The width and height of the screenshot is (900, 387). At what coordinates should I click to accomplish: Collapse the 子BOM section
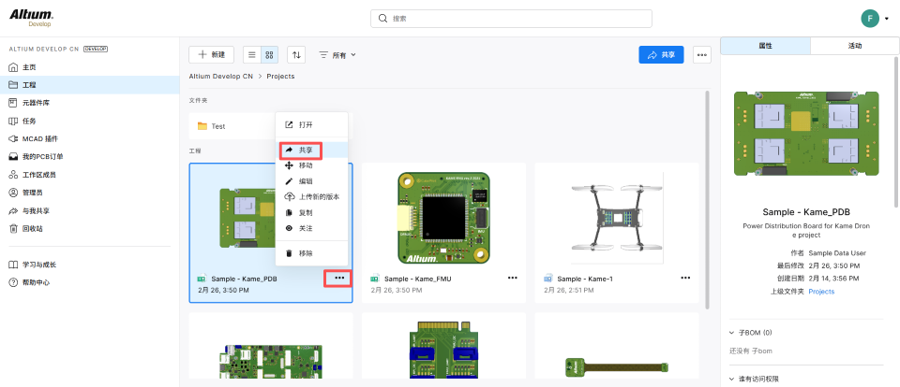(751, 332)
